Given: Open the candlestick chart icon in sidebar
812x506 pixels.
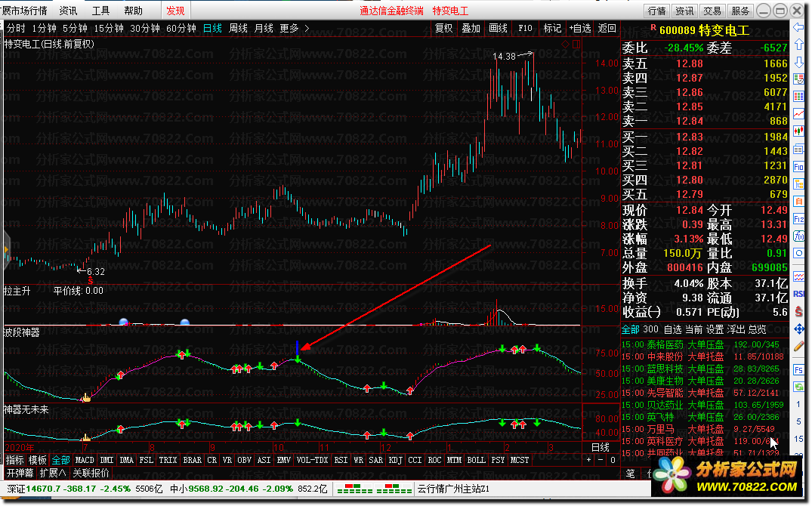Looking at the screenshot, I should pos(798,131).
